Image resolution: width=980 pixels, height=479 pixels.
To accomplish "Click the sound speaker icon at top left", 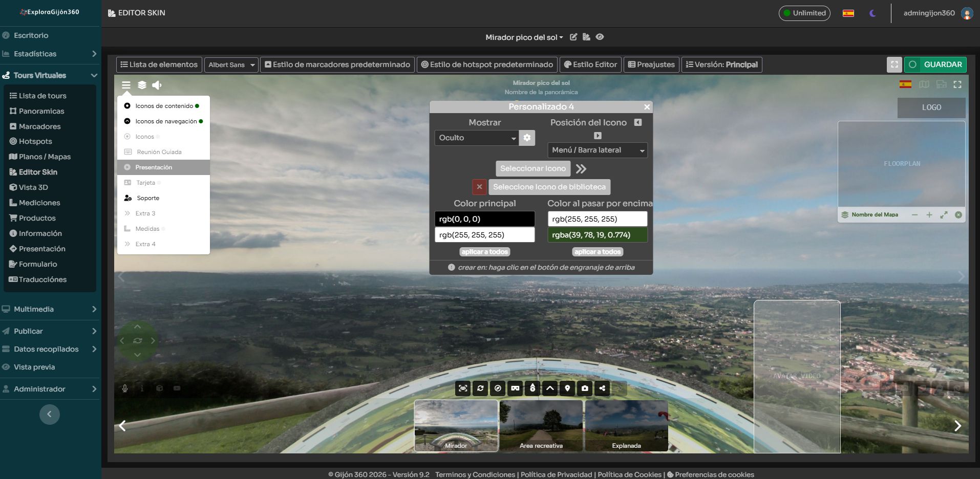I will point(157,85).
